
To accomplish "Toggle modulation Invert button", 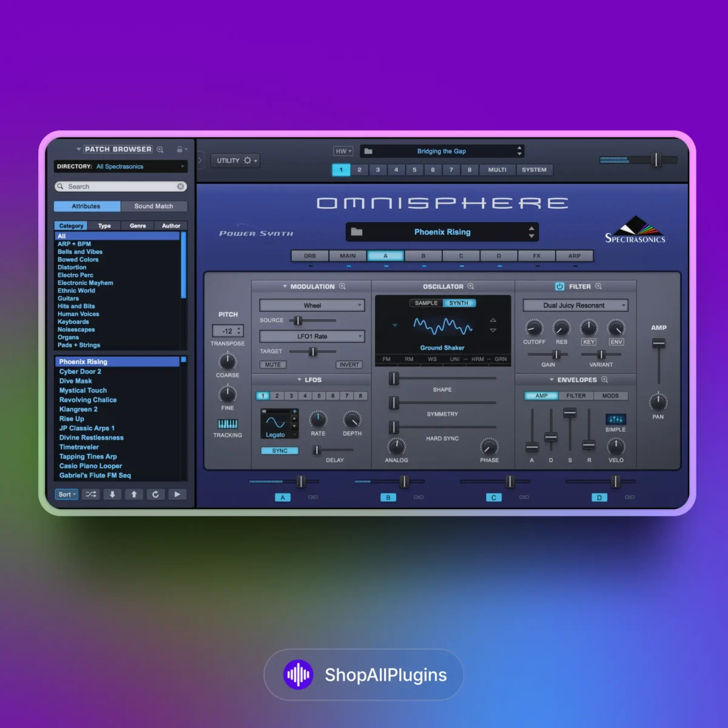I will tap(349, 365).
